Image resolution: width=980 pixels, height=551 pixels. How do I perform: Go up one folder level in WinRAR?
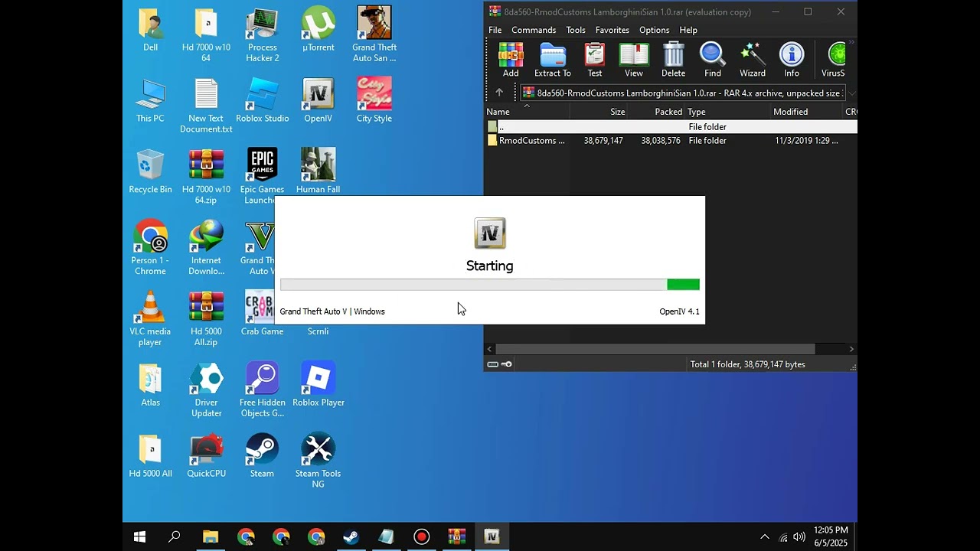tap(499, 93)
